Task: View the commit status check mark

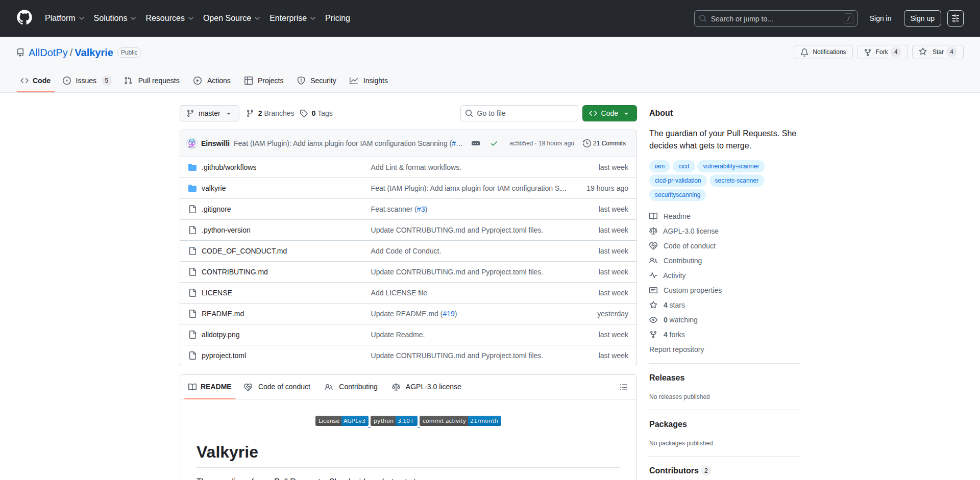Action: click(x=494, y=143)
